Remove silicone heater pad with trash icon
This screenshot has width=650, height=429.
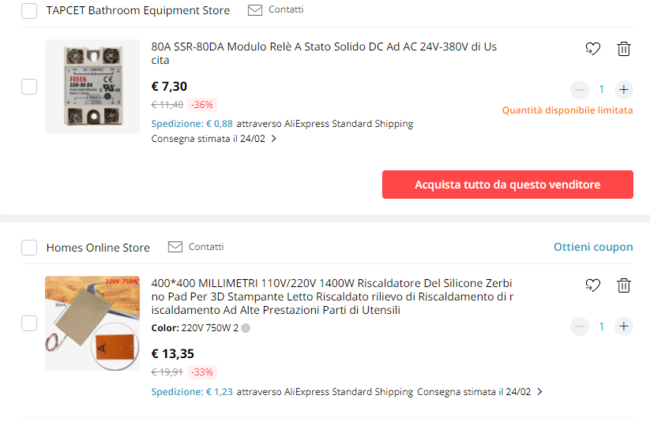click(x=624, y=286)
